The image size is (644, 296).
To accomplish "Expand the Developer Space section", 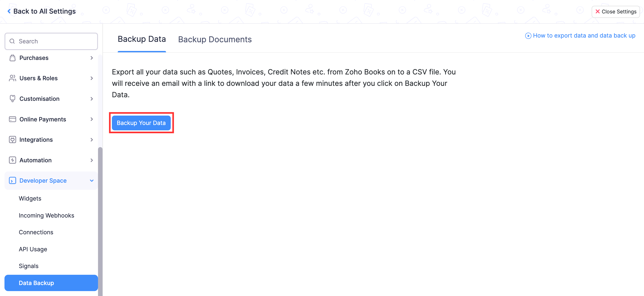I will pyautogui.click(x=51, y=180).
